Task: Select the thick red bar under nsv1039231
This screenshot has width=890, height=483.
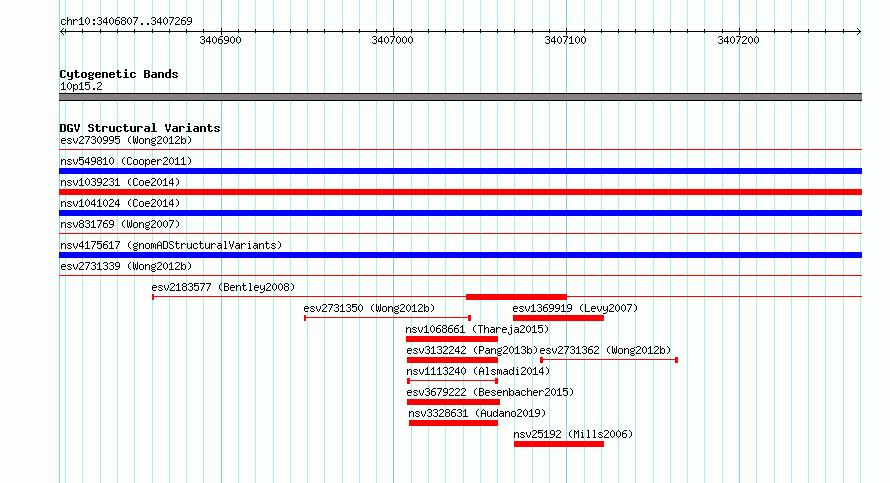Action: [460, 192]
